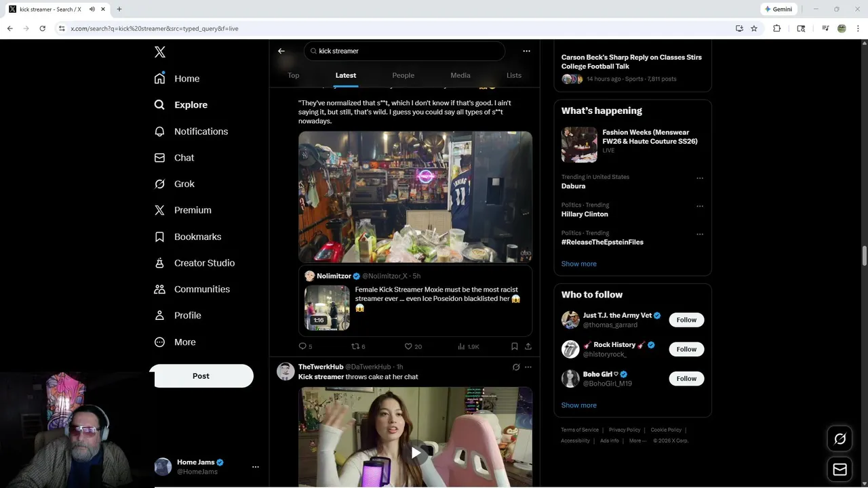Open Communities from the sidebar
Image resolution: width=868 pixels, height=488 pixels.
192,289
